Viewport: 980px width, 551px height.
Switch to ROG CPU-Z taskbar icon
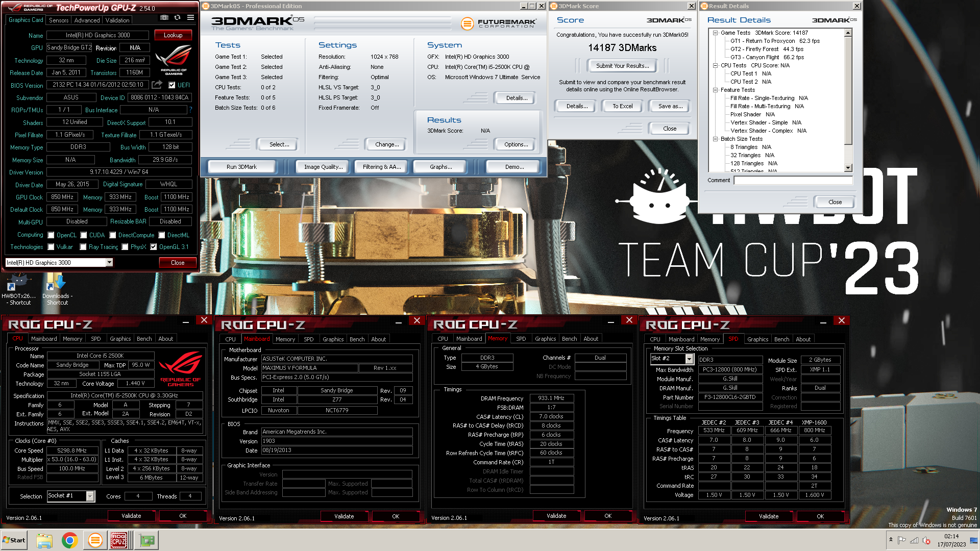(x=119, y=540)
